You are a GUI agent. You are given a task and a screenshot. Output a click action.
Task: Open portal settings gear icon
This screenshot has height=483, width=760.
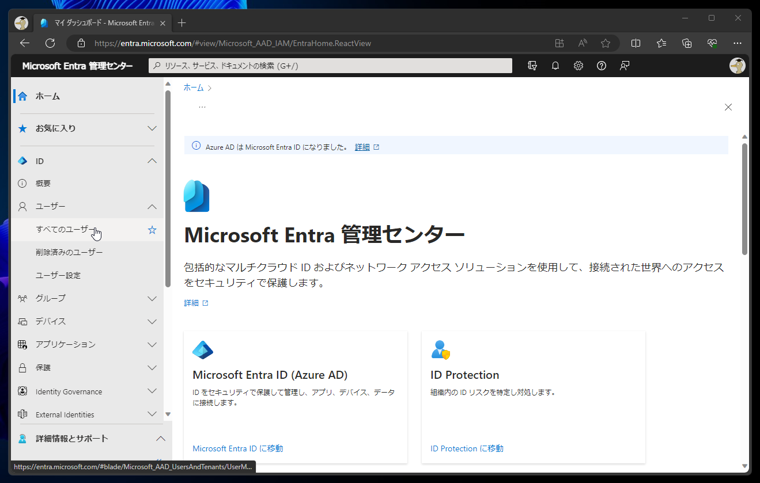coord(578,65)
